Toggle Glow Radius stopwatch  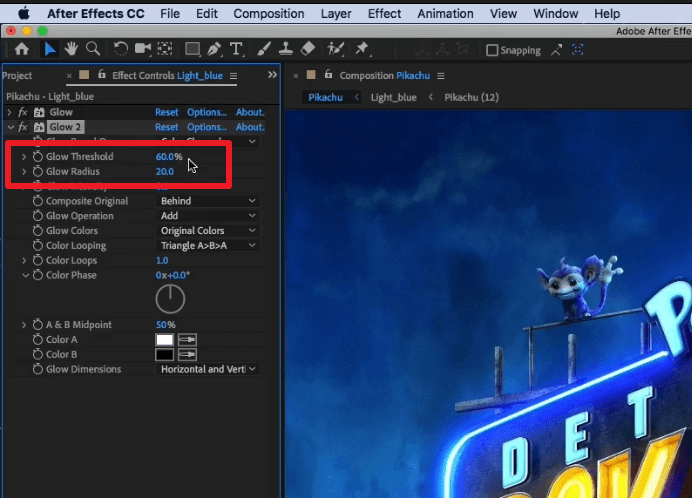point(38,171)
